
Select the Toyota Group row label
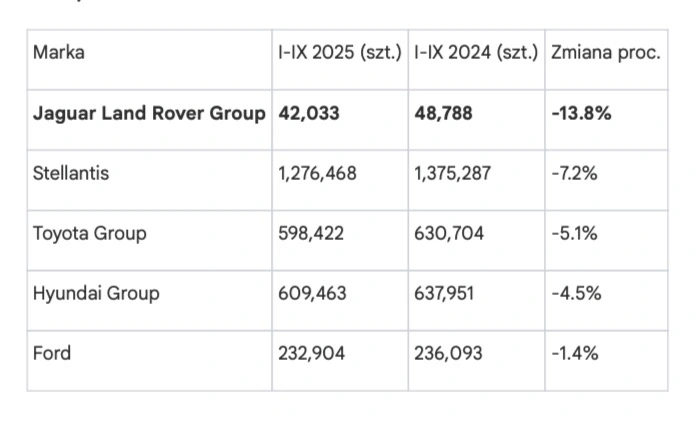point(90,233)
